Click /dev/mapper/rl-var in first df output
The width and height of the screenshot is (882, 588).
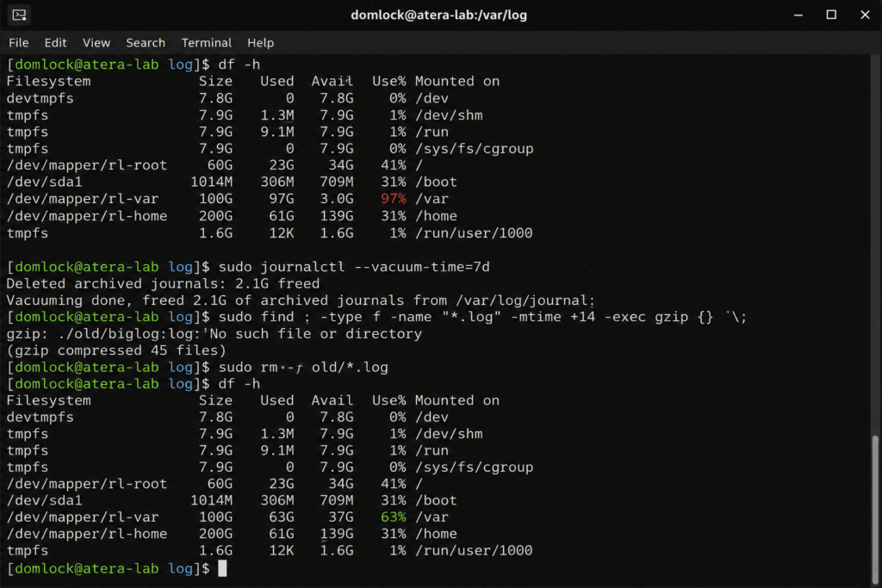click(83, 199)
